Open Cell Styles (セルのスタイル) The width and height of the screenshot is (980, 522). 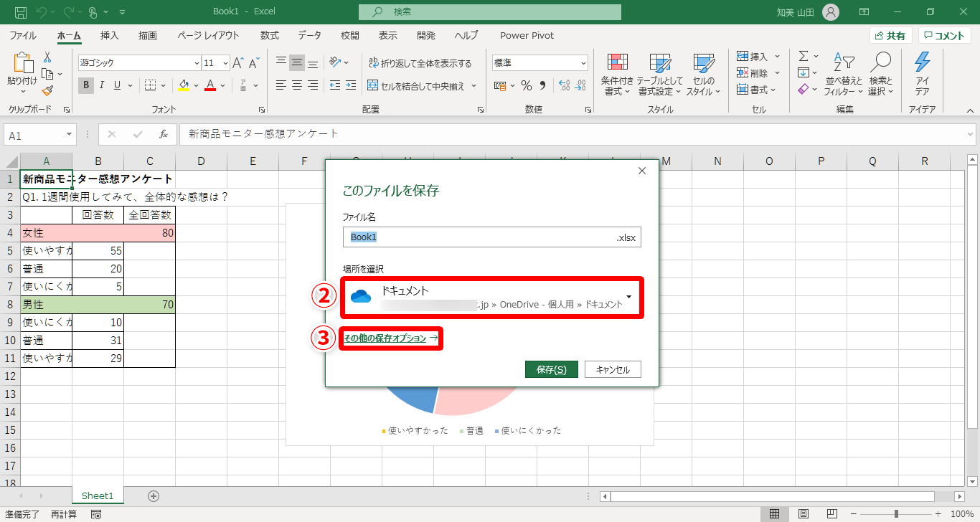click(703, 75)
